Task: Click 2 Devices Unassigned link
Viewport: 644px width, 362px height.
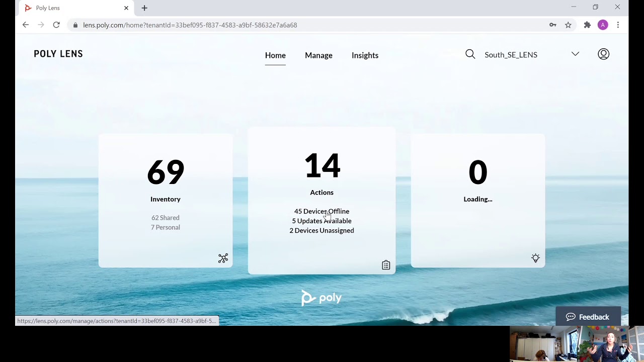Action: click(x=321, y=230)
